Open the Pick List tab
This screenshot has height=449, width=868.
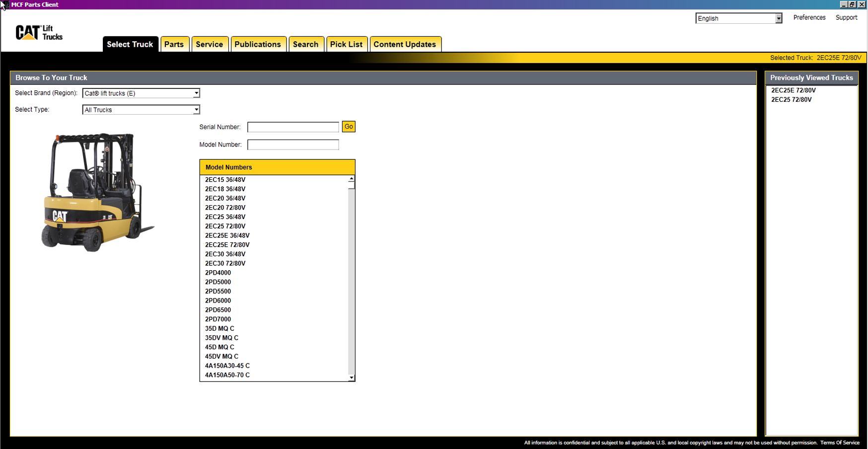(346, 44)
